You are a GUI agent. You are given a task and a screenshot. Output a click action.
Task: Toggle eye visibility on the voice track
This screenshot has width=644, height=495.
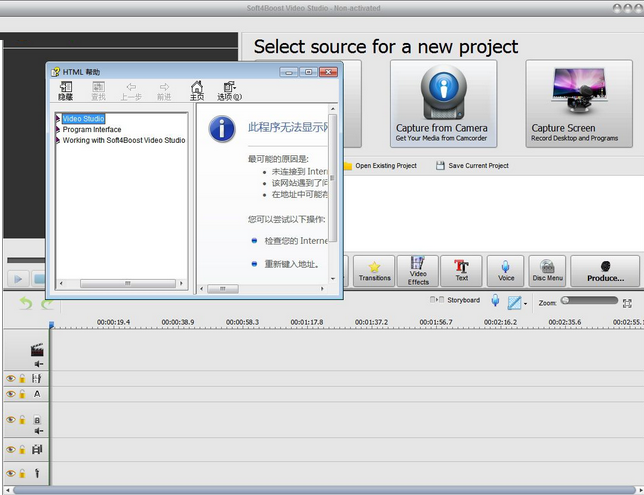point(11,473)
